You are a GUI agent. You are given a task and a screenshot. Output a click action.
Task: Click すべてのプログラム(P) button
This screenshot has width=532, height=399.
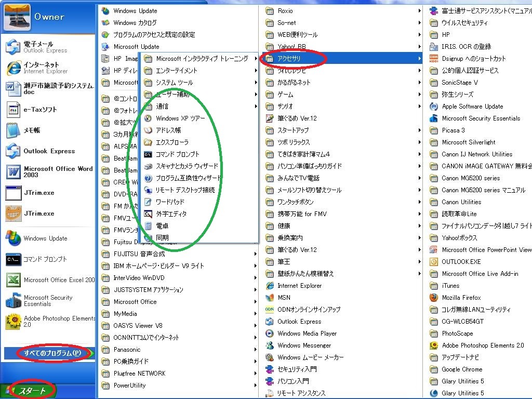[48, 353]
